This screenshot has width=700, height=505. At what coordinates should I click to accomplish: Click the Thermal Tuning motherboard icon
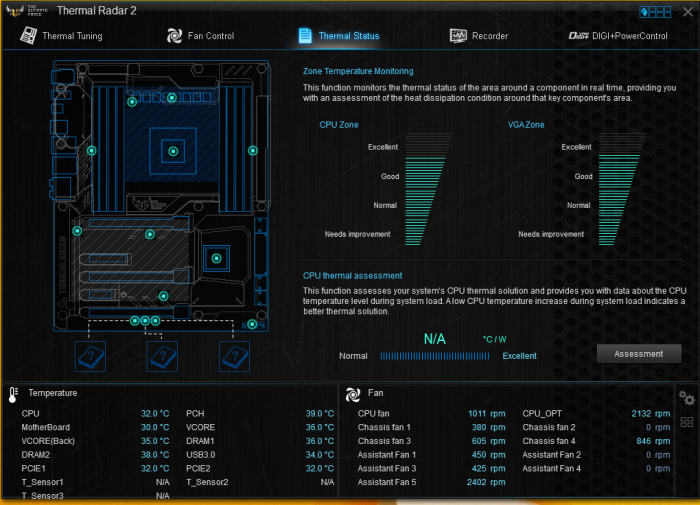coord(29,35)
